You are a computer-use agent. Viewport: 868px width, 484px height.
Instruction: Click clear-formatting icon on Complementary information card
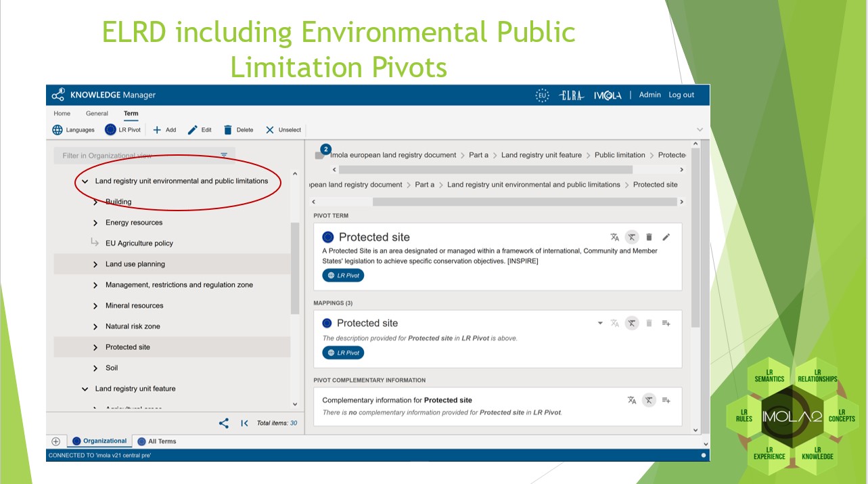coord(649,400)
